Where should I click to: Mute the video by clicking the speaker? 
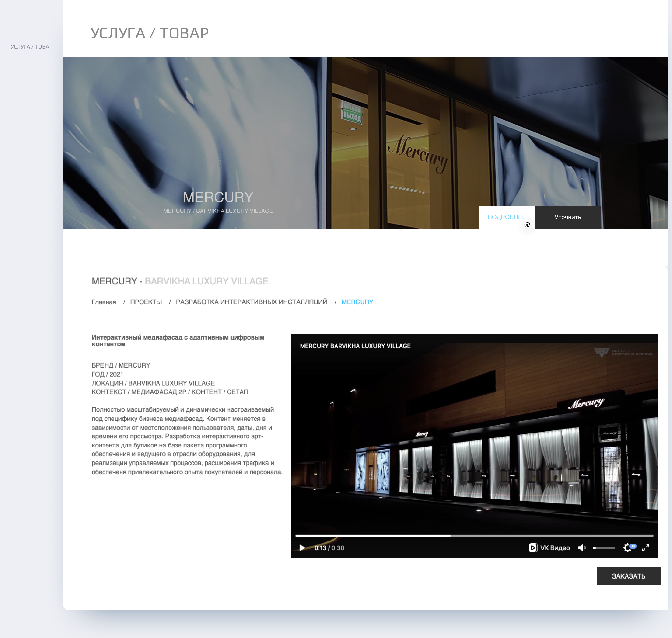pos(582,548)
